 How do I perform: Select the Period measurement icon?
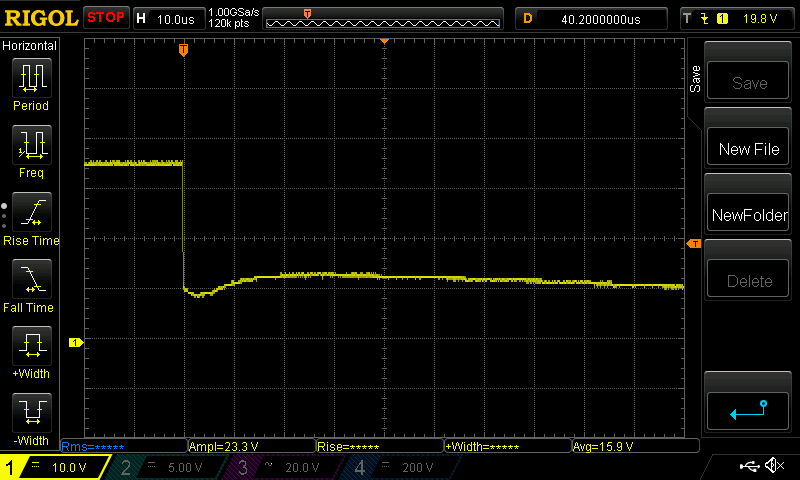tap(31, 78)
